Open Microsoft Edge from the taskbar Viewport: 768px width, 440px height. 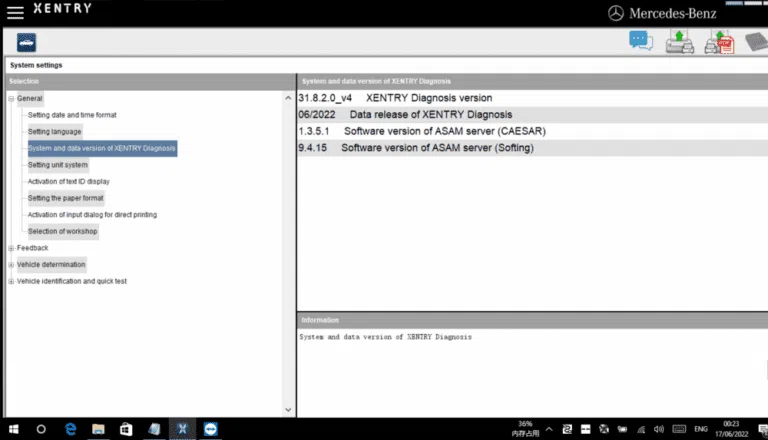coord(70,428)
